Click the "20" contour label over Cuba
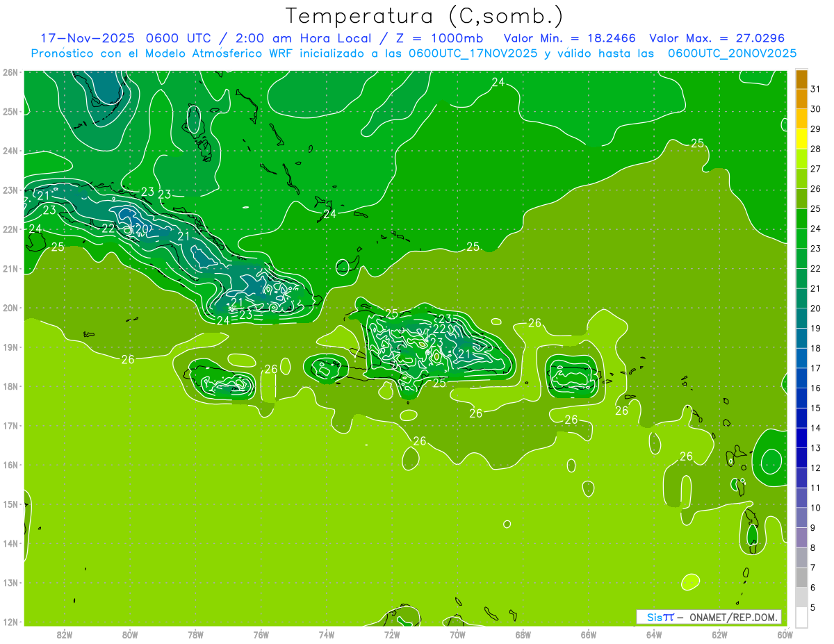 click(142, 228)
